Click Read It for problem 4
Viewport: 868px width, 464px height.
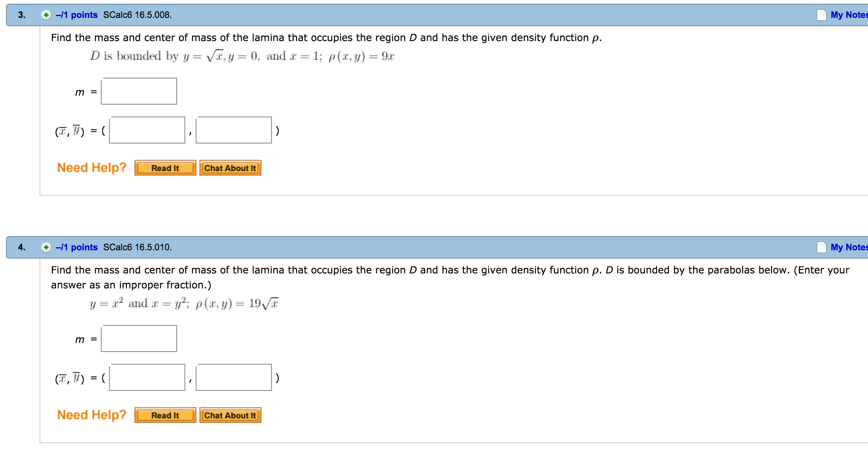(x=165, y=415)
